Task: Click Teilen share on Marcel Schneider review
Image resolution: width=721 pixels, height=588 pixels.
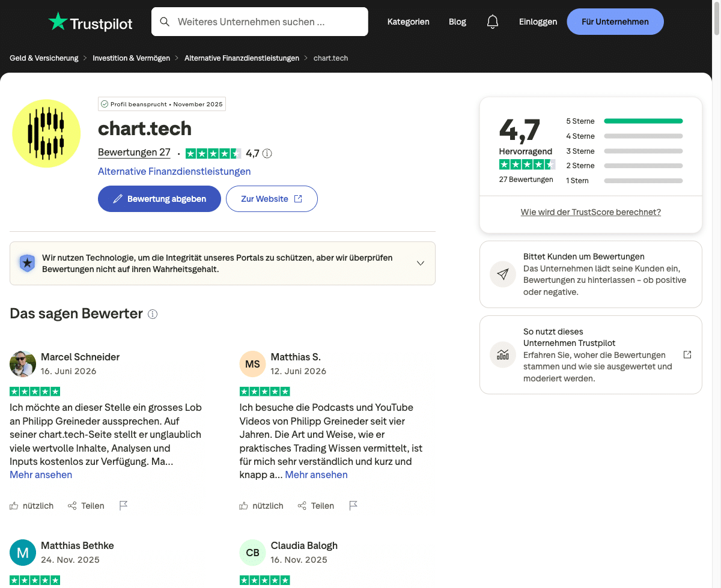Action: point(86,506)
